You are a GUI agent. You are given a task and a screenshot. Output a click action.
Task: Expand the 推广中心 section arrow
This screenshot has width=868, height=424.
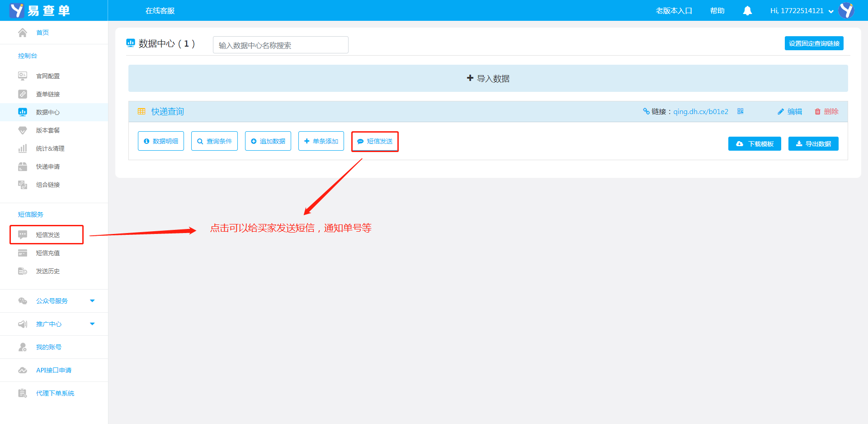(x=92, y=324)
